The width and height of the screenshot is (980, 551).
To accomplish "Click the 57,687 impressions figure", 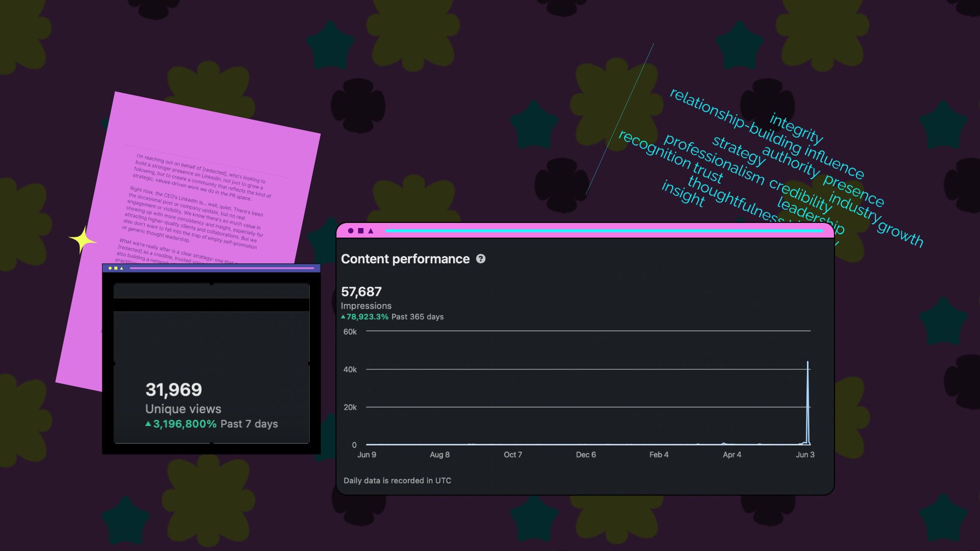I will [361, 292].
